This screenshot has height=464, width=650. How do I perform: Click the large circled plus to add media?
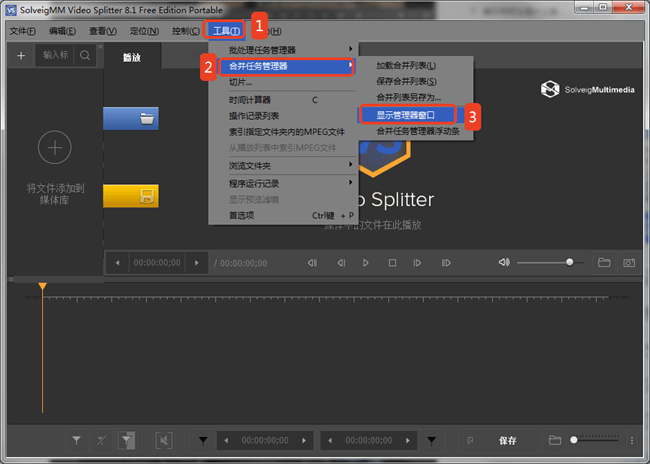[55, 148]
